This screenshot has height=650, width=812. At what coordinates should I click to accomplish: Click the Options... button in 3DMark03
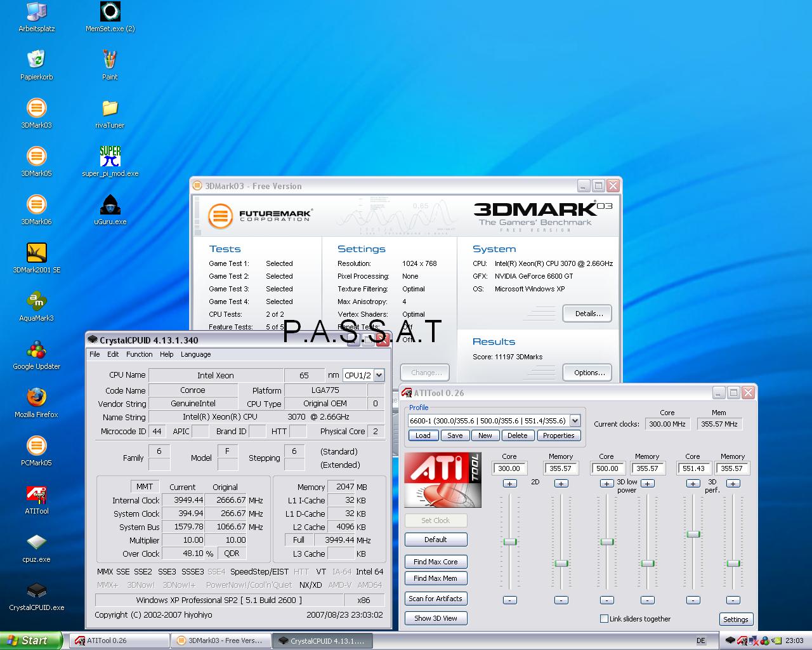pyautogui.click(x=587, y=373)
